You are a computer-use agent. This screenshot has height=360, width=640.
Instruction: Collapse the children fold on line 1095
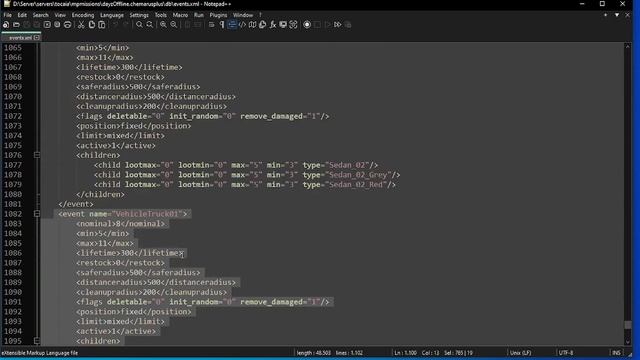click(x=37, y=341)
